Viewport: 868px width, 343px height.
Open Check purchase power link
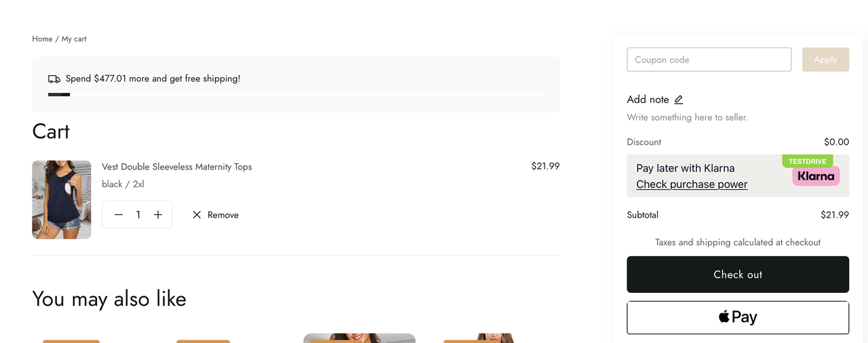tap(692, 184)
